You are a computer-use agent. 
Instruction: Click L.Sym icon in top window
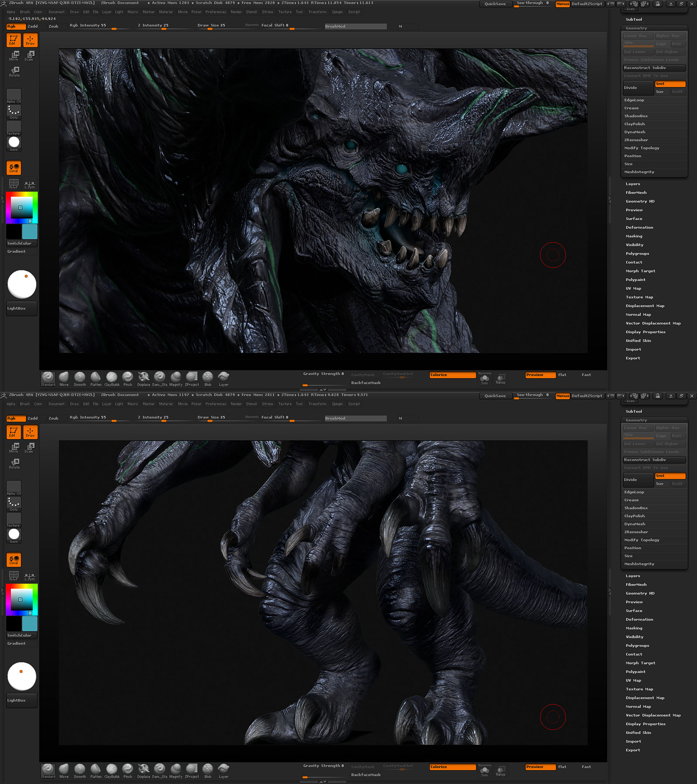click(29, 185)
